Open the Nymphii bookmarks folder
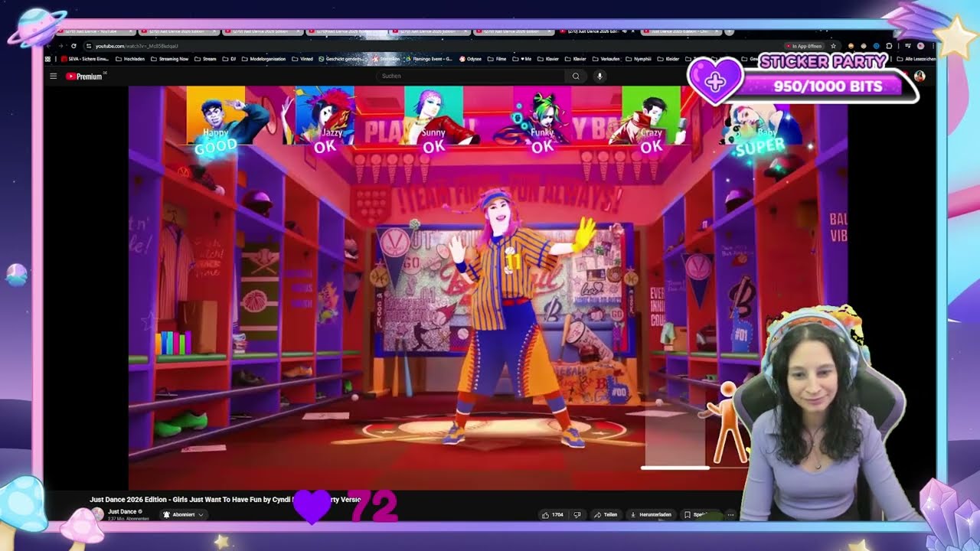This screenshot has width=980, height=551. pos(638,59)
